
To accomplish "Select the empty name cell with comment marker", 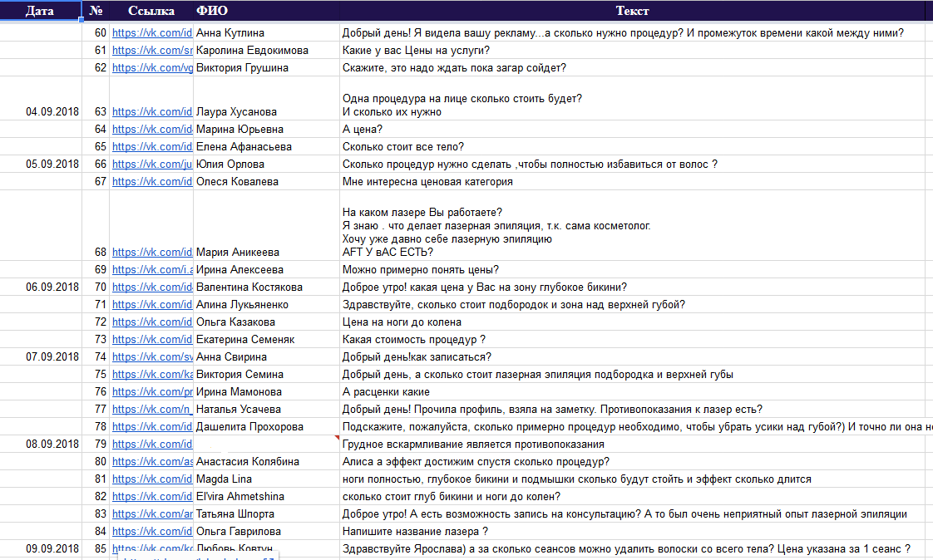I will click(266, 444).
